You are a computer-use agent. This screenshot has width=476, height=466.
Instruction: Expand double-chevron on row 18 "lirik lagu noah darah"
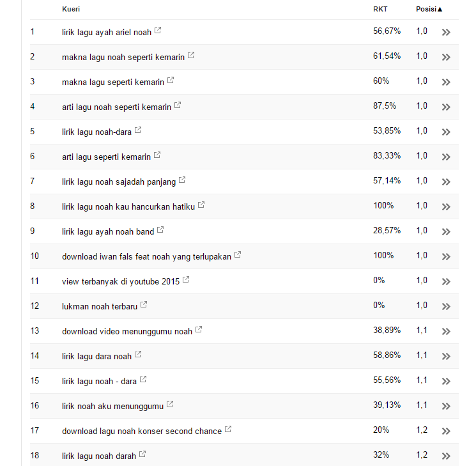click(x=446, y=456)
